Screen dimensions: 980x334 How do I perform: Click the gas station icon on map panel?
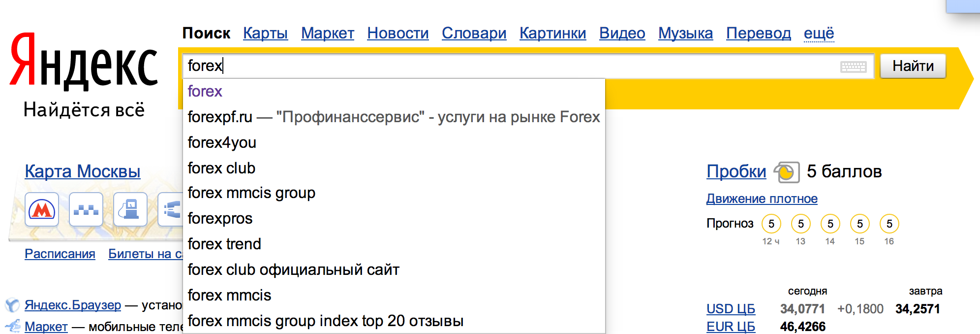coord(130,210)
